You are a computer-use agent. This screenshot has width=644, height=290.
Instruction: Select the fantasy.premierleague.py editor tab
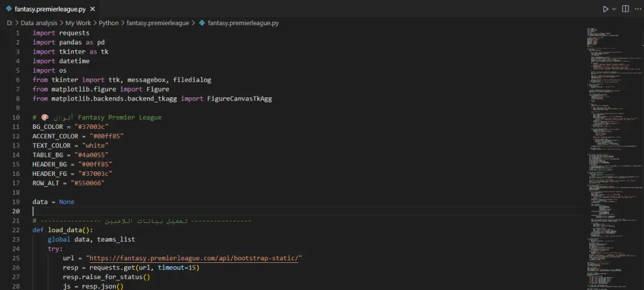[50, 8]
